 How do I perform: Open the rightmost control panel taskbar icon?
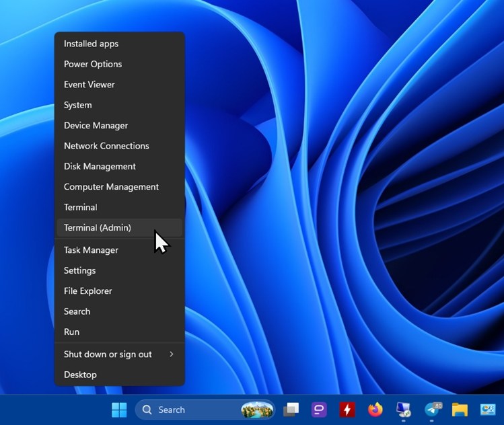point(488,410)
